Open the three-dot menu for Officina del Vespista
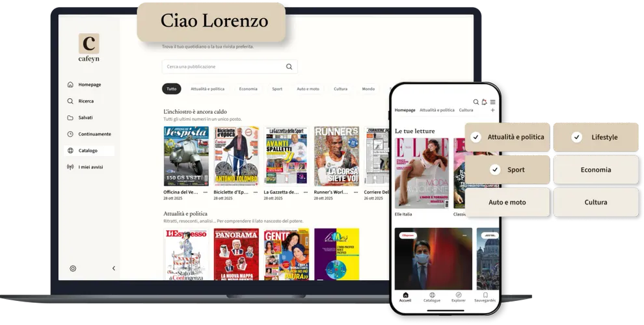The height and width of the screenshot is (325, 644). coord(206,192)
